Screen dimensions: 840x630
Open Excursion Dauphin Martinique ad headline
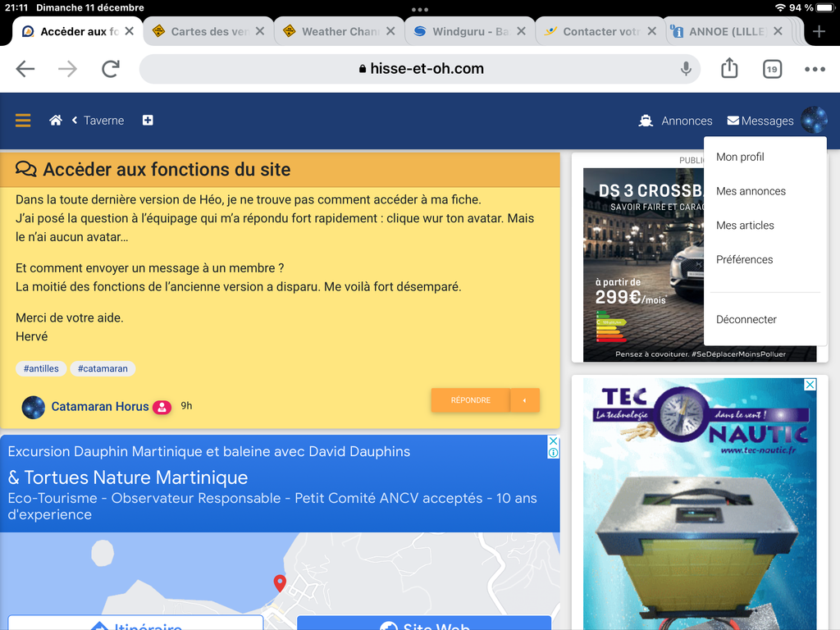(209, 452)
